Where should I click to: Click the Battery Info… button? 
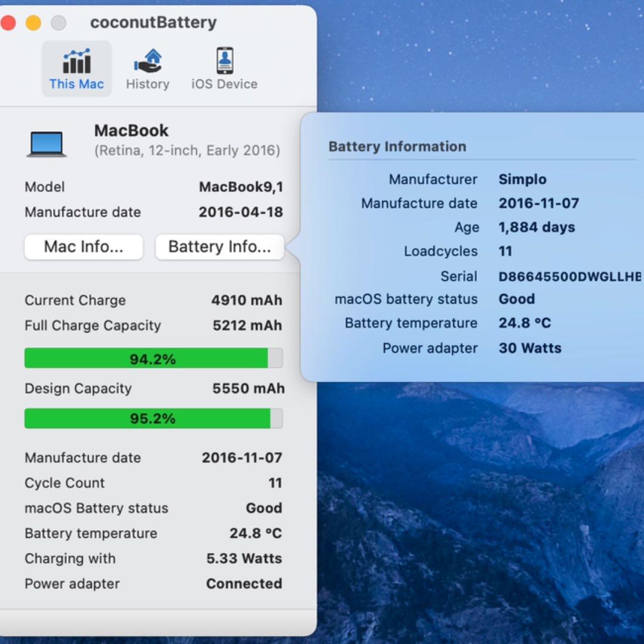[x=219, y=247]
